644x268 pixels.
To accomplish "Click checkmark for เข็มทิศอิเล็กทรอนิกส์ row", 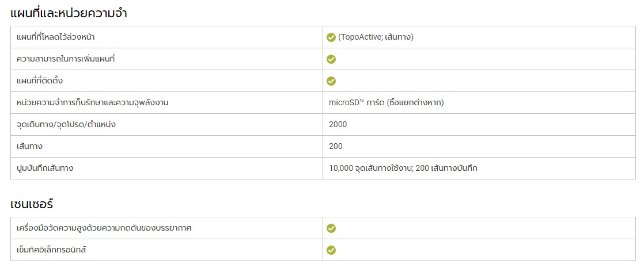I will (x=331, y=250).
